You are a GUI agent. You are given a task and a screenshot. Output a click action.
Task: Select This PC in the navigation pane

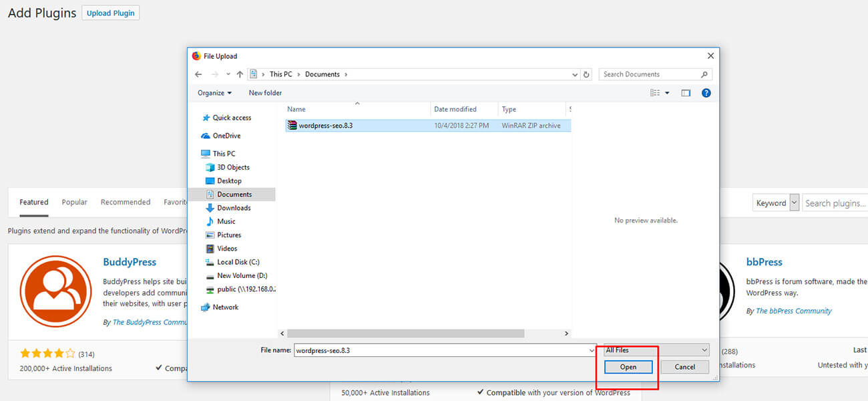tap(223, 154)
